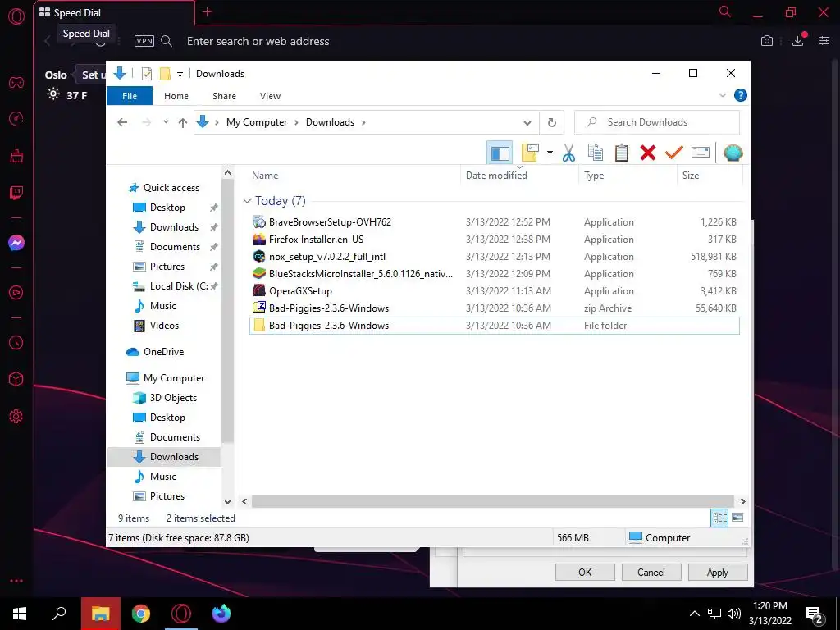The image size is (840, 630).
Task: Click the Paste clipboard icon in Explorer toolbar
Action: coord(622,153)
